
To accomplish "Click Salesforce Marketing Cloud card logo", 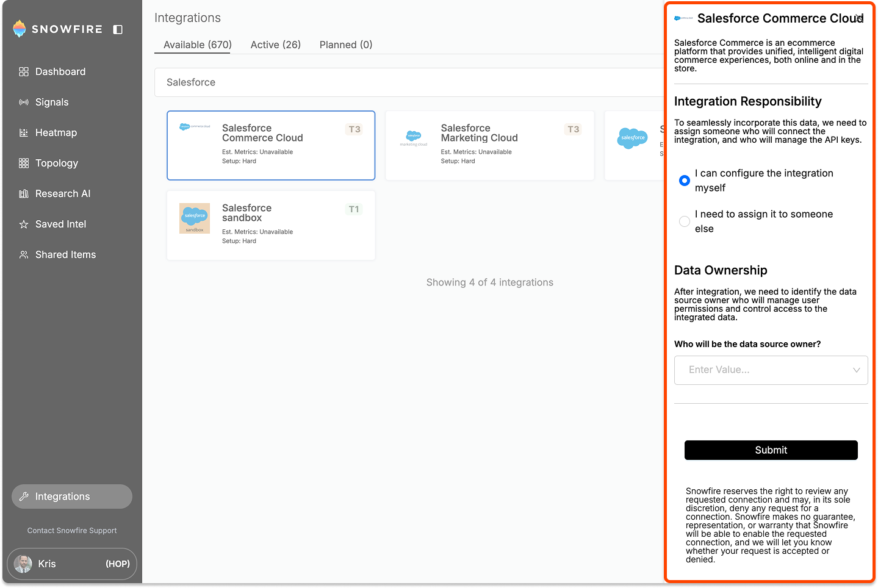I will tap(414, 138).
